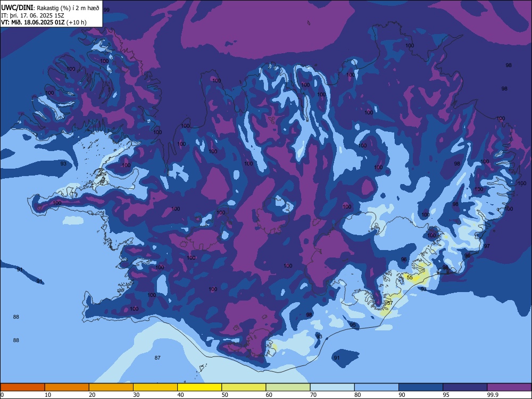Click the '87' humidity value over the sea
532x399 pixels.
[157, 358]
